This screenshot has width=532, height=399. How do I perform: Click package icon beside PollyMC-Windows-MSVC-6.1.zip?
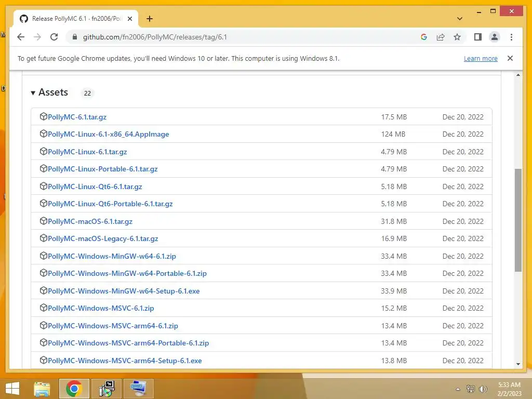point(44,308)
